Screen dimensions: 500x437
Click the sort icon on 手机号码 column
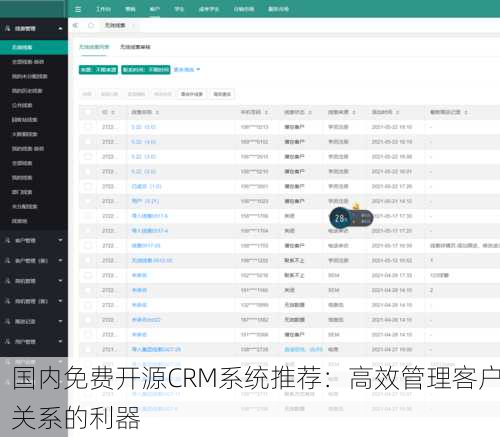click(266, 112)
